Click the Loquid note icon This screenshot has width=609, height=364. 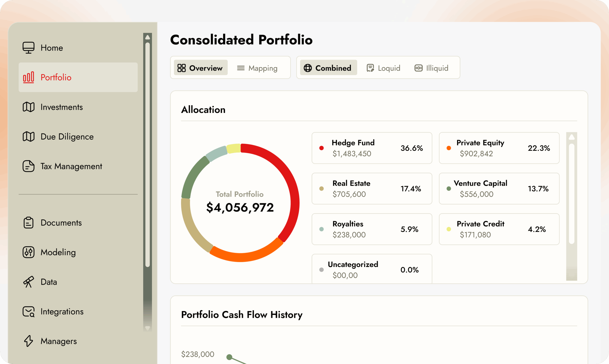[370, 68]
